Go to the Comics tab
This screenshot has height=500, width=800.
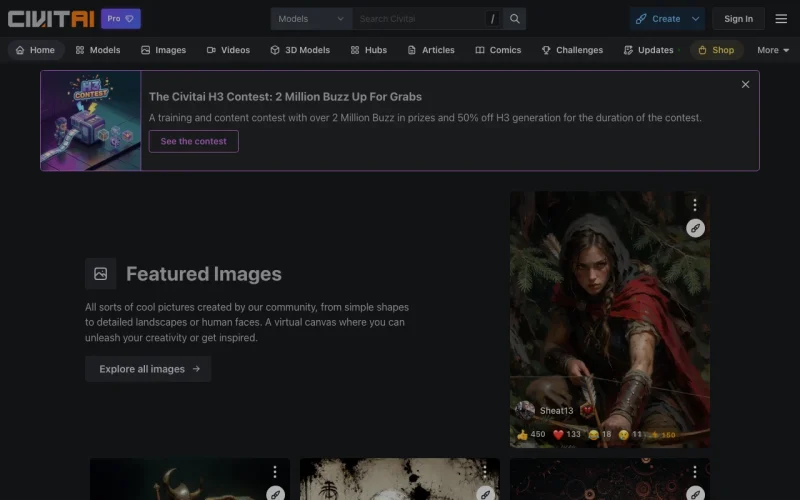click(x=498, y=50)
